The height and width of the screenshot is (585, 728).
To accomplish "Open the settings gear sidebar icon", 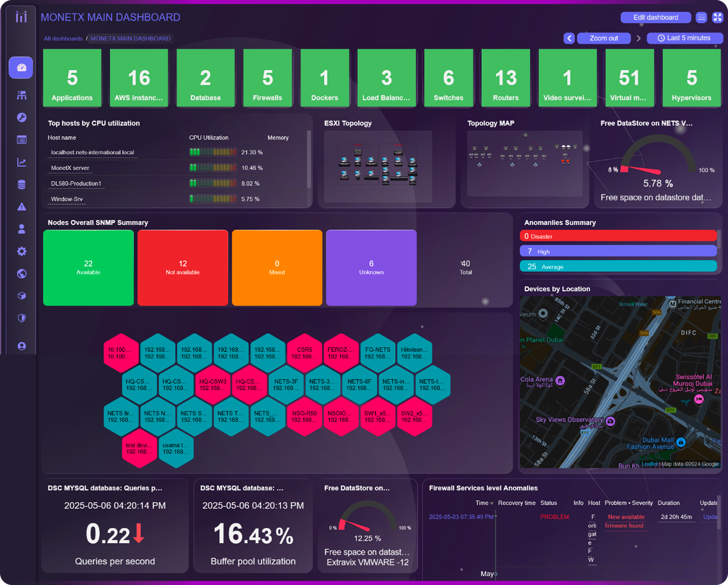I will [x=22, y=251].
